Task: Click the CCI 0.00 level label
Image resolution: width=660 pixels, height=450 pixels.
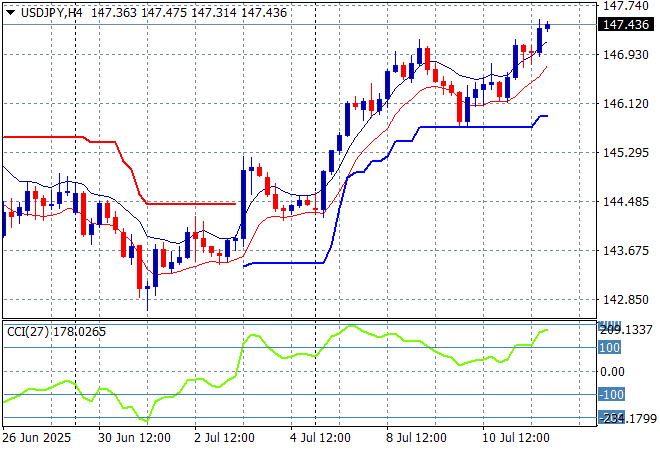Action: (614, 371)
